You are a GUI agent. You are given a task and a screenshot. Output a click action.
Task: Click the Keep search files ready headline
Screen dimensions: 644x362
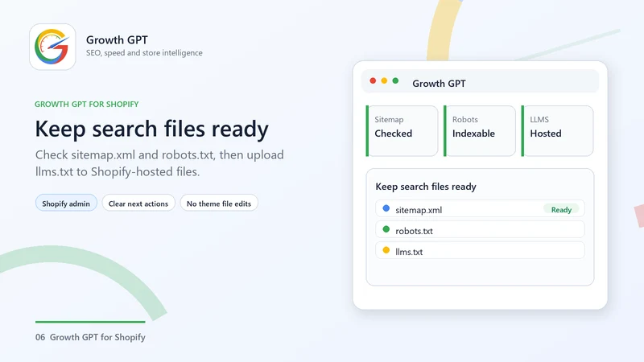pyautogui.click(x=151, y=129)
